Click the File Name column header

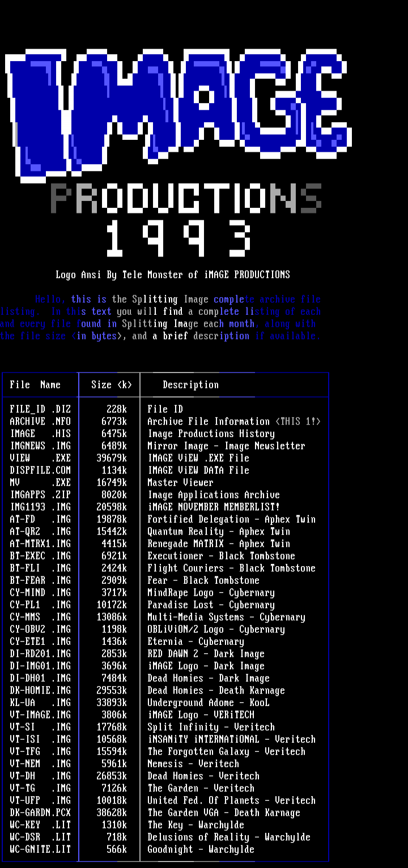[35, 385]
